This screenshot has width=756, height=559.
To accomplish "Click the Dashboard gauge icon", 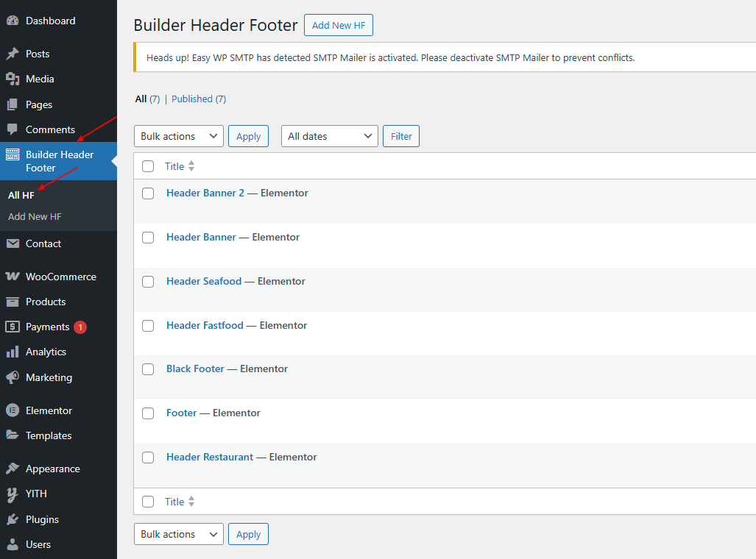I will click(13, 21).
